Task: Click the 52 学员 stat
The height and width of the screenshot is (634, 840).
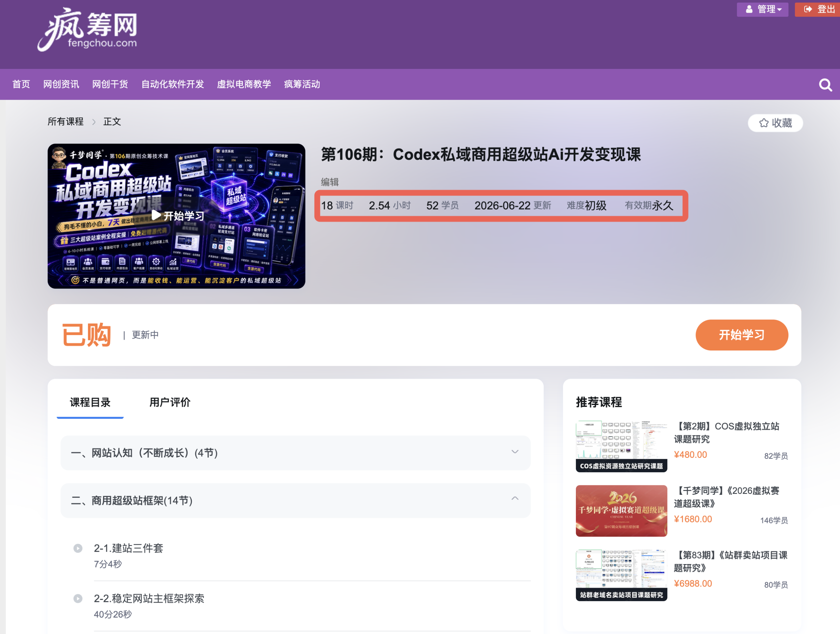Action: coord(442,205)
